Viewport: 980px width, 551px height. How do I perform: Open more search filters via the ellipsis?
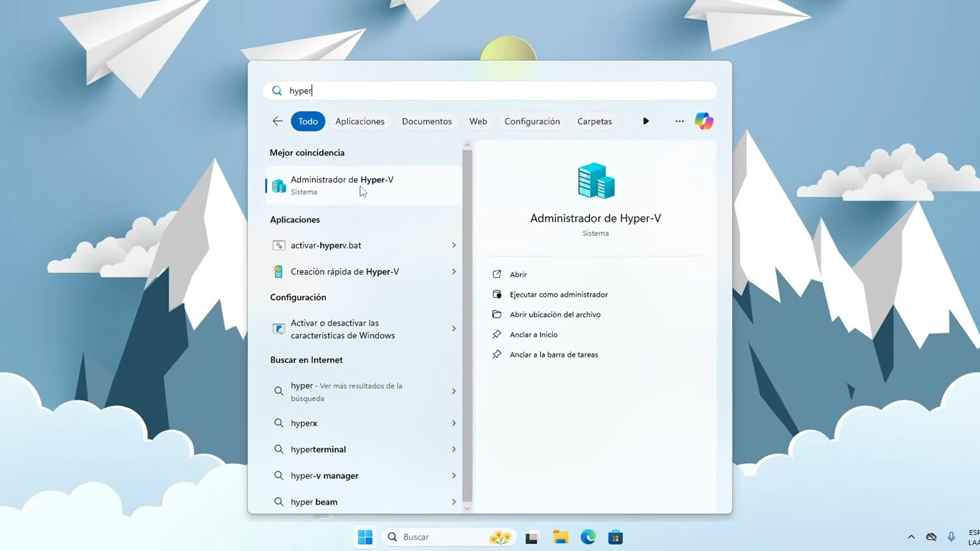(679, 121)
